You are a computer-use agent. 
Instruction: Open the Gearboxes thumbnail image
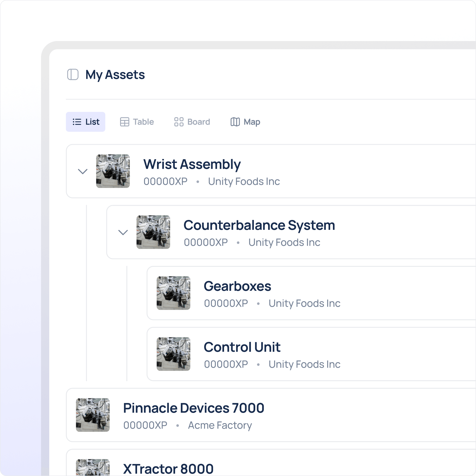[173, 293]
